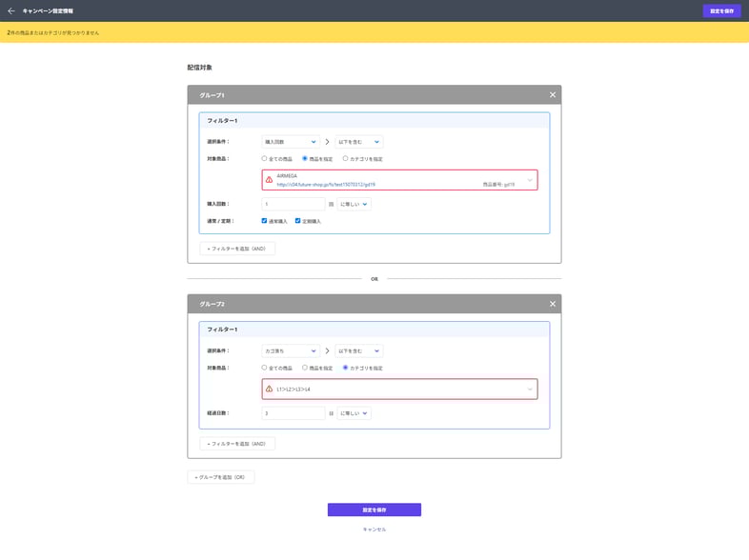Select 全ての商品 radio in グループ2
This screenshot has height=560, width=749.
tap(264, 368)
